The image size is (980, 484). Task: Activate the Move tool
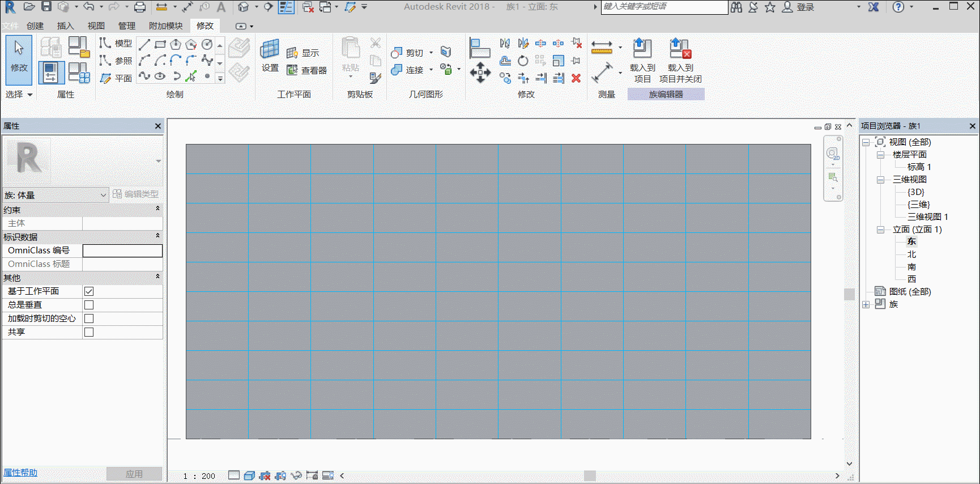[x=480, y=73]
